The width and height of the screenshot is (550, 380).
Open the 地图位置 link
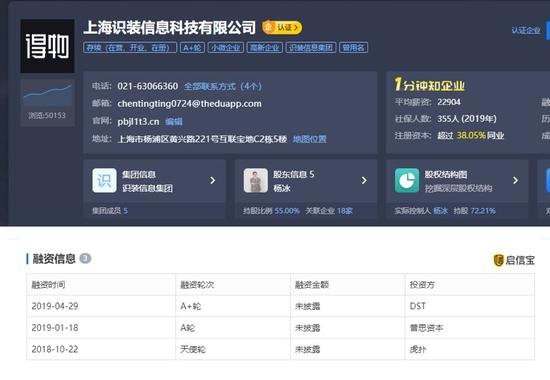309,139
